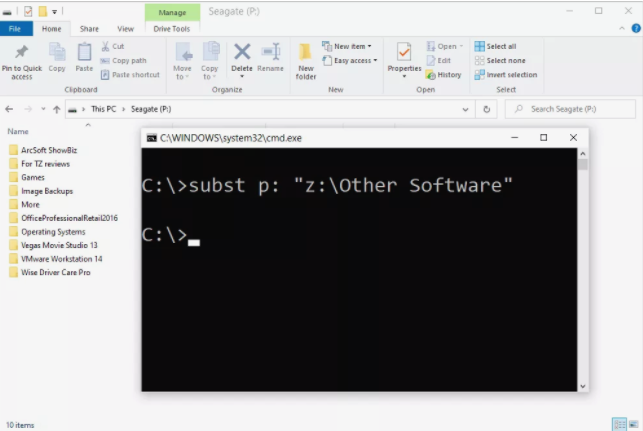Create a new folder with the New folder icon
The height and width of the screenshot is (431, 643).
(306, 59)
